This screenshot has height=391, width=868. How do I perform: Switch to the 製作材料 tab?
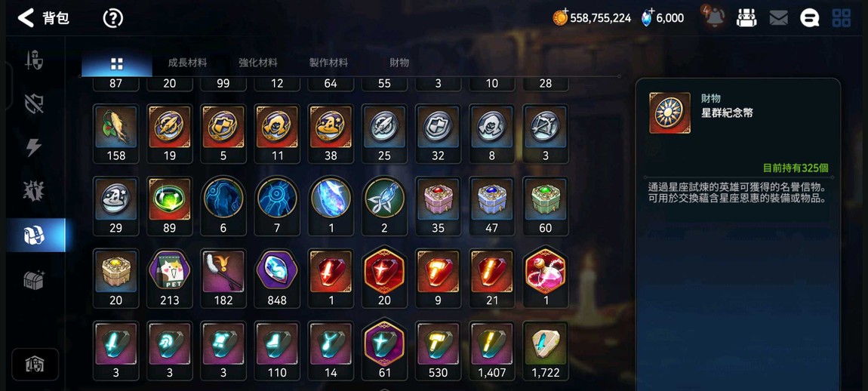pyautogui.click(x=329, y=63)
